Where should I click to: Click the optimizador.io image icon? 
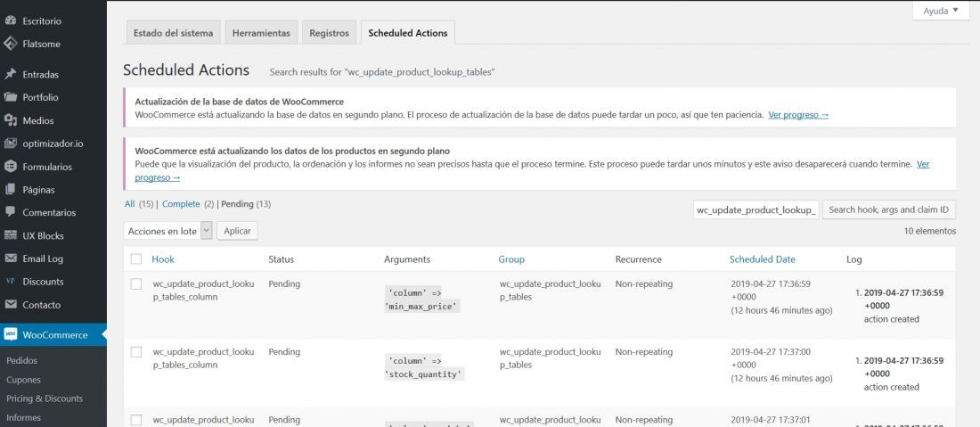pyautogui.click(x=10, y=144)
